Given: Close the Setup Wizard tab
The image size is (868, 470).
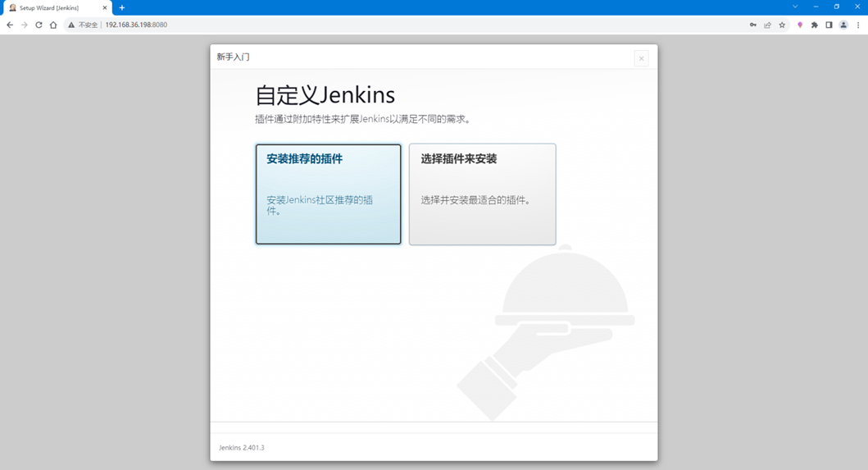Looking at the screenshot, I should pos(105,7).
